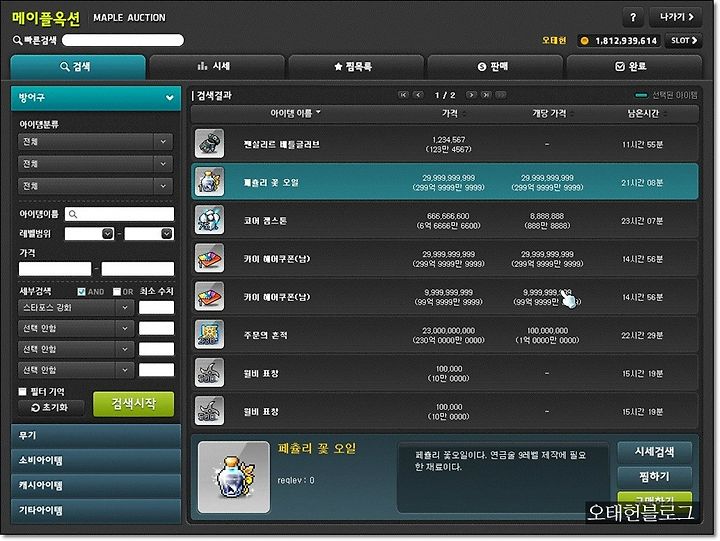Click the maximum 가격 input field

(138, 269)
